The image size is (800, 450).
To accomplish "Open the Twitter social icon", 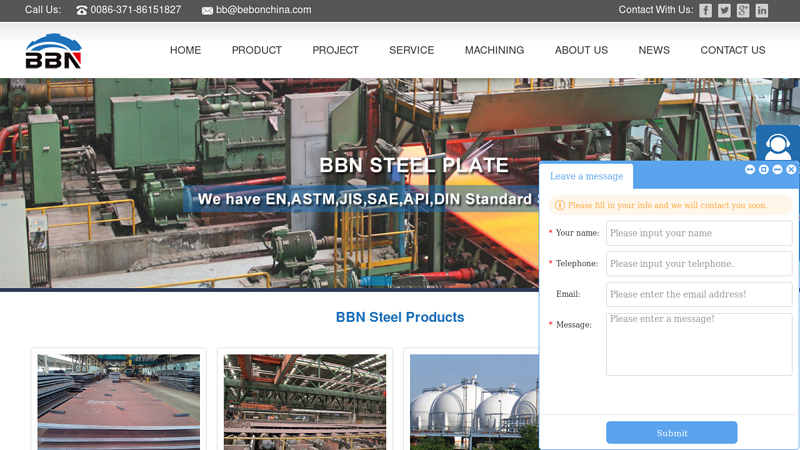I will coord(724,10).
